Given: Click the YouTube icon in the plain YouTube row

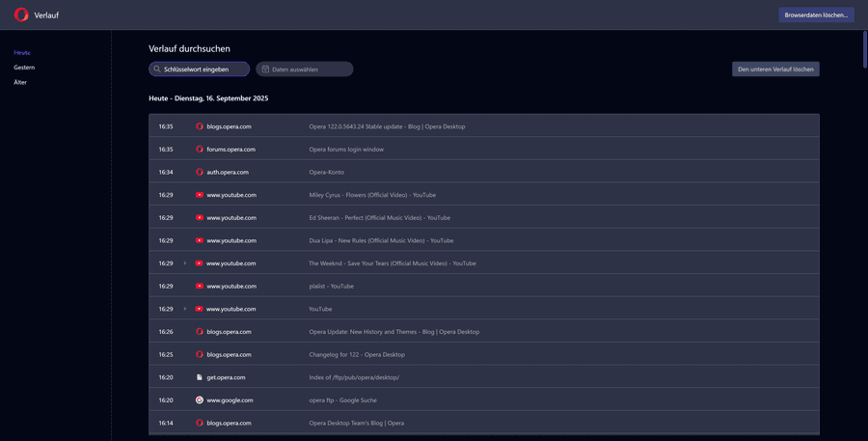Looking at the screenshot, I should (x=199, y=309).
